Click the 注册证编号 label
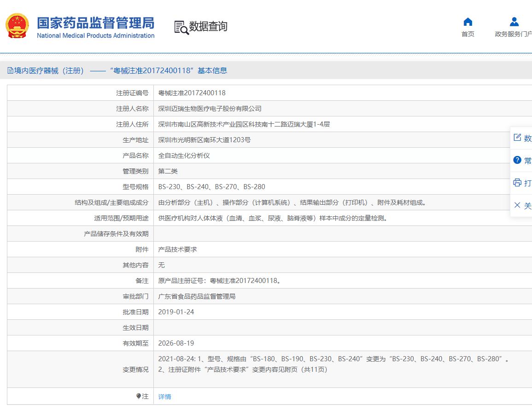532x410 pixels. tap(132, 93)
